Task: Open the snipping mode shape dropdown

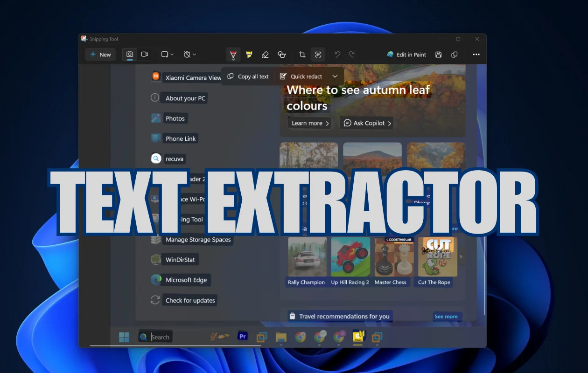Action: 168,55
